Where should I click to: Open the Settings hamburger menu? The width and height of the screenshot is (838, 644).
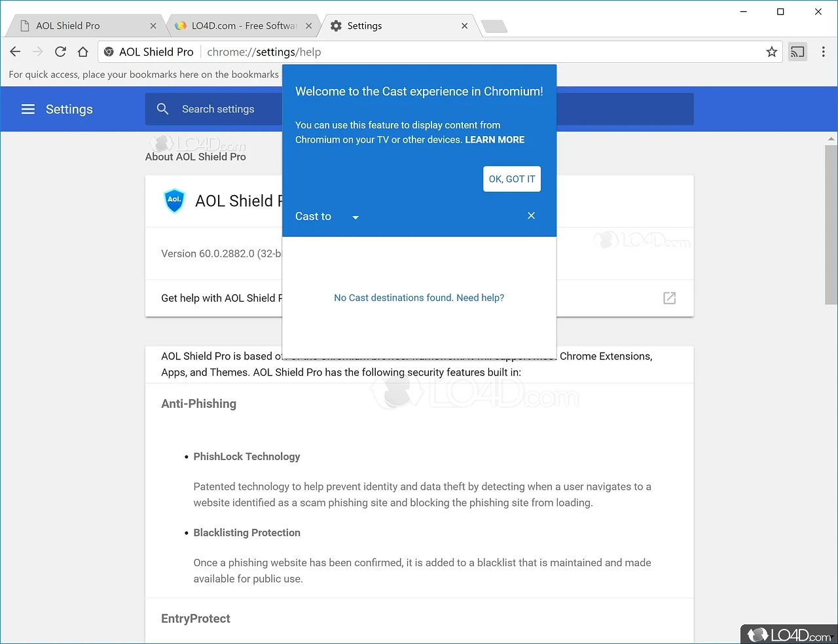[28, 109]
